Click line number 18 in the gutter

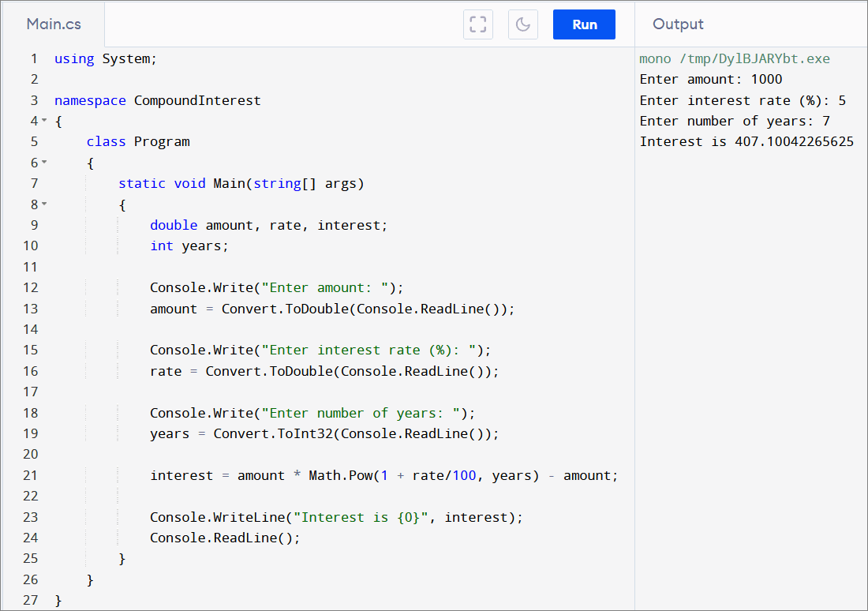click(x=31, y=413)
